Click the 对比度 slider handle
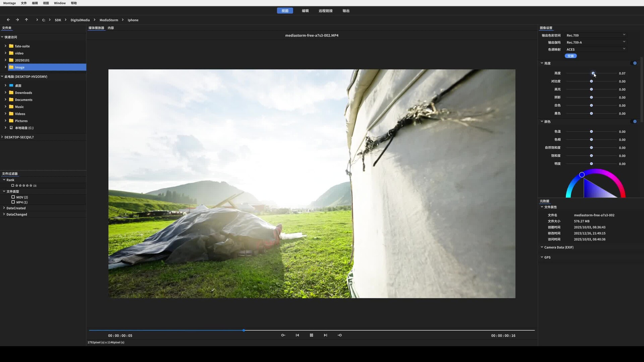The height and width of the screenshot is (362, 644). 591,81
